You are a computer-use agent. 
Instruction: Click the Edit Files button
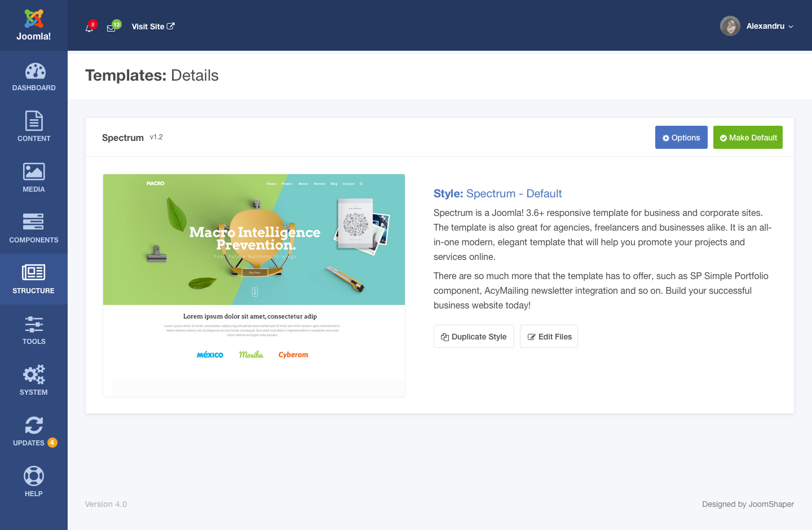[x=549, y=337]
